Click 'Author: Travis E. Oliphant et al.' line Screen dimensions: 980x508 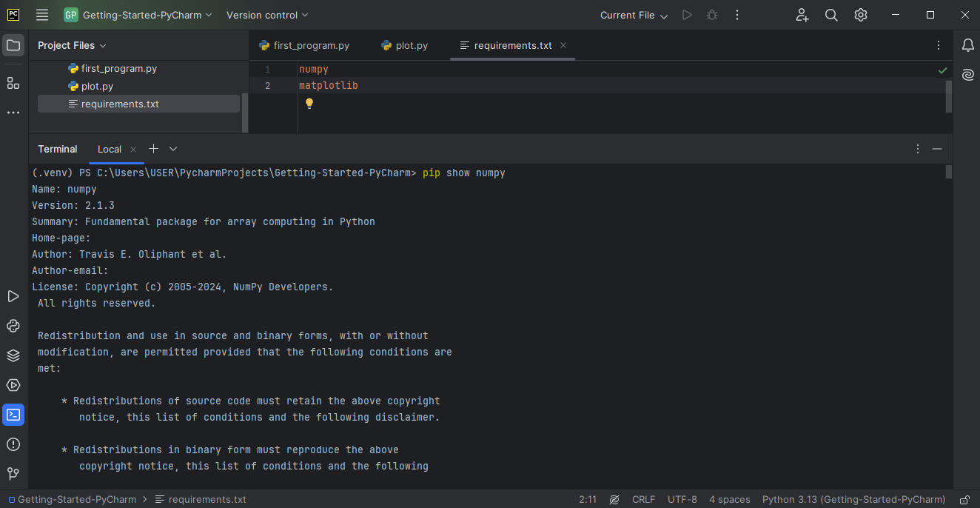click(130, 254)
